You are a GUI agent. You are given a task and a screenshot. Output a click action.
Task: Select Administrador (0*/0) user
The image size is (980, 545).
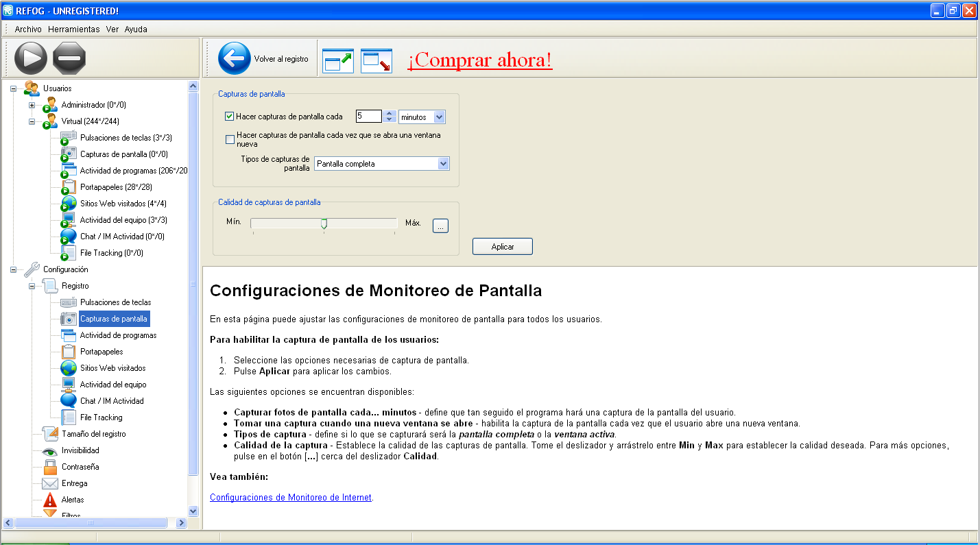pos(93,105)
